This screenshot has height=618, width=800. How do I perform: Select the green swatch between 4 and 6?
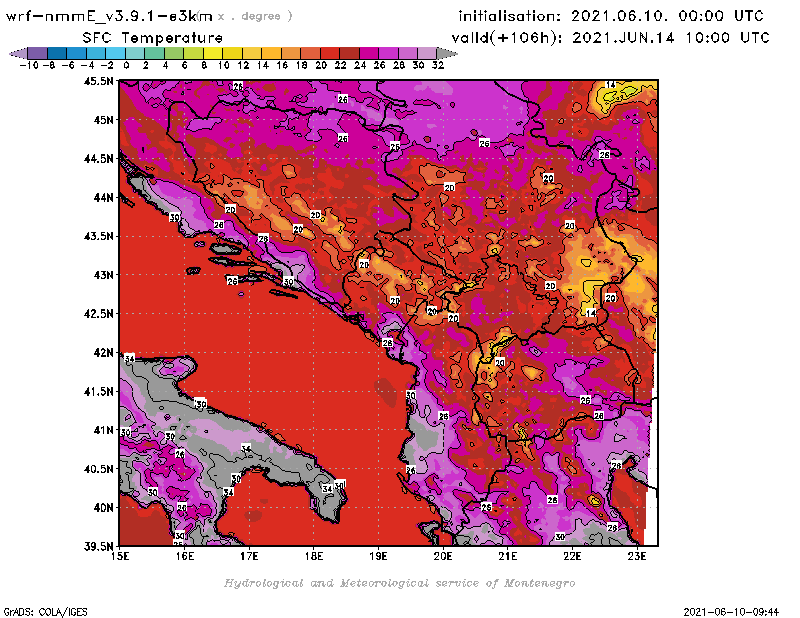[174, 53]
